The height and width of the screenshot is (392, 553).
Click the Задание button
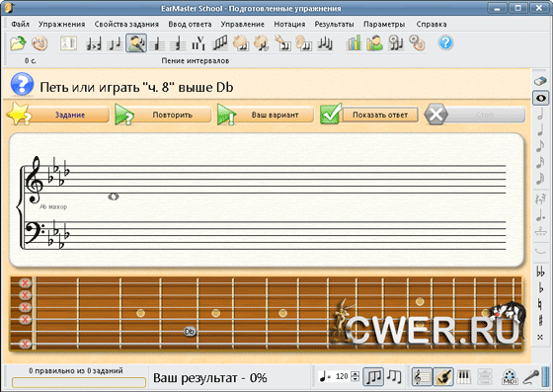(x=59, y=115)
